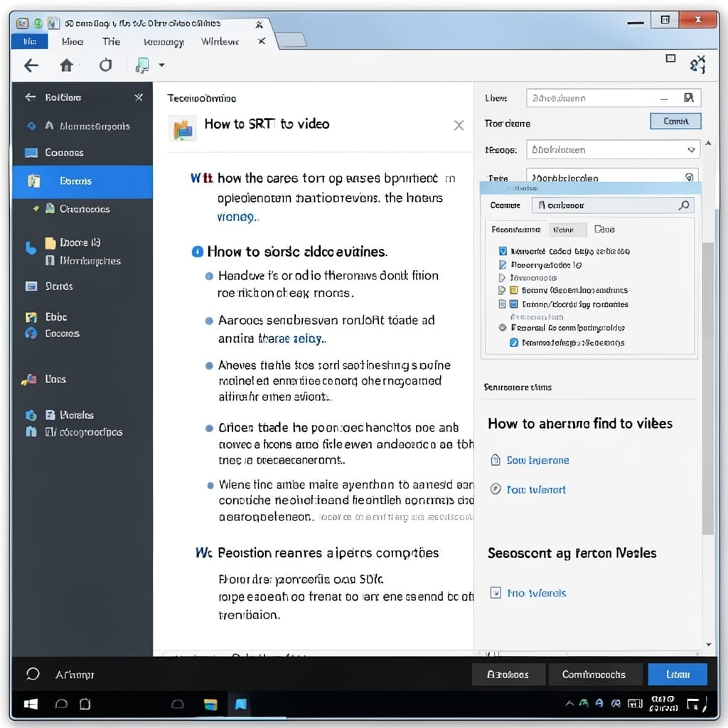Toggle the first blue checkbox in the popup list

click(503, 251)
